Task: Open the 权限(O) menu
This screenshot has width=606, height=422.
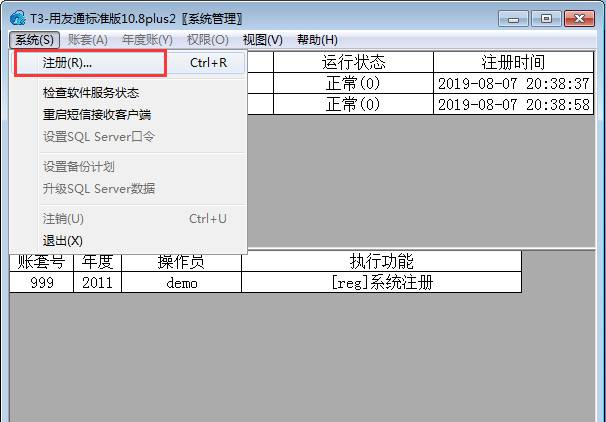Action: coord(208,40)
